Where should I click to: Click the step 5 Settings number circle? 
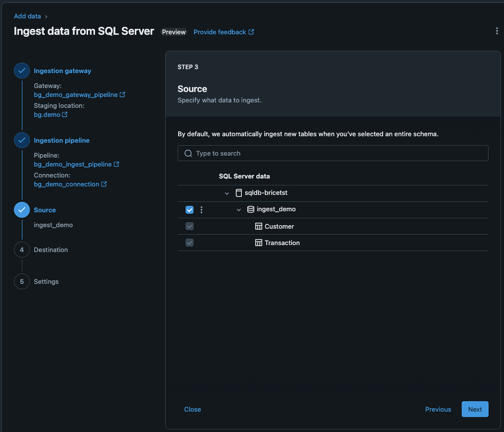coord(22,281)
